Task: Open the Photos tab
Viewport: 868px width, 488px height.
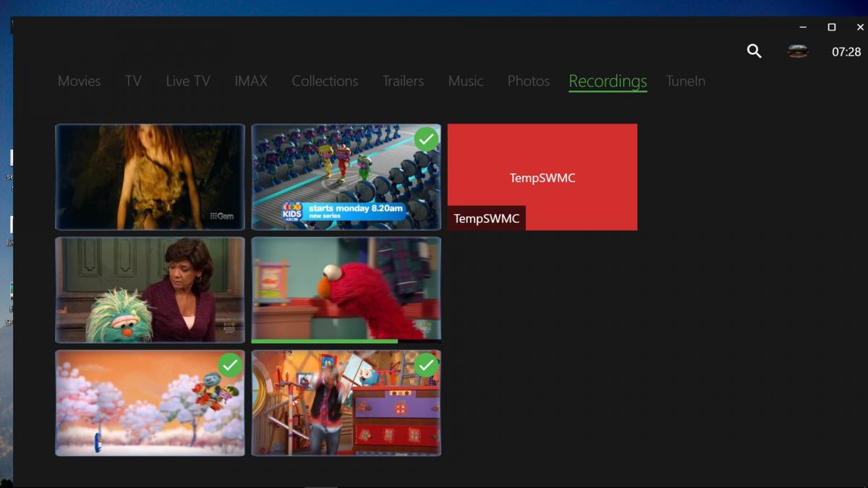Action: tap(529, 81)
